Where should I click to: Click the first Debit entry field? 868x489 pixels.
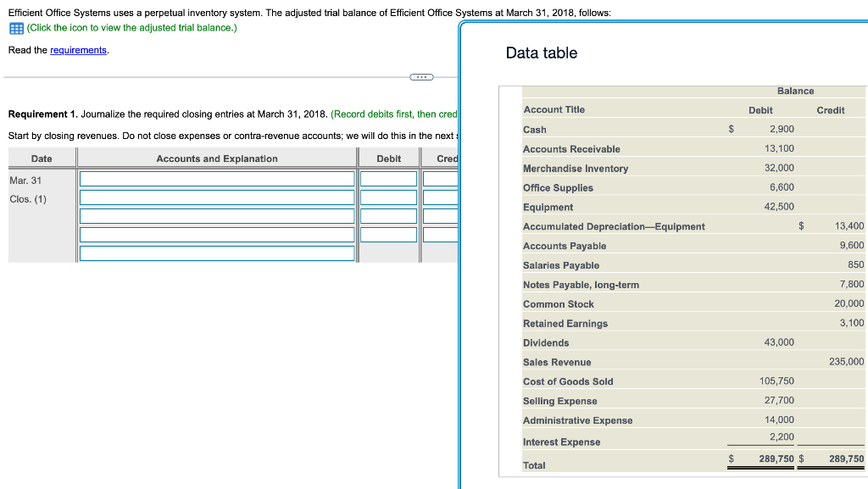point(389,178)
